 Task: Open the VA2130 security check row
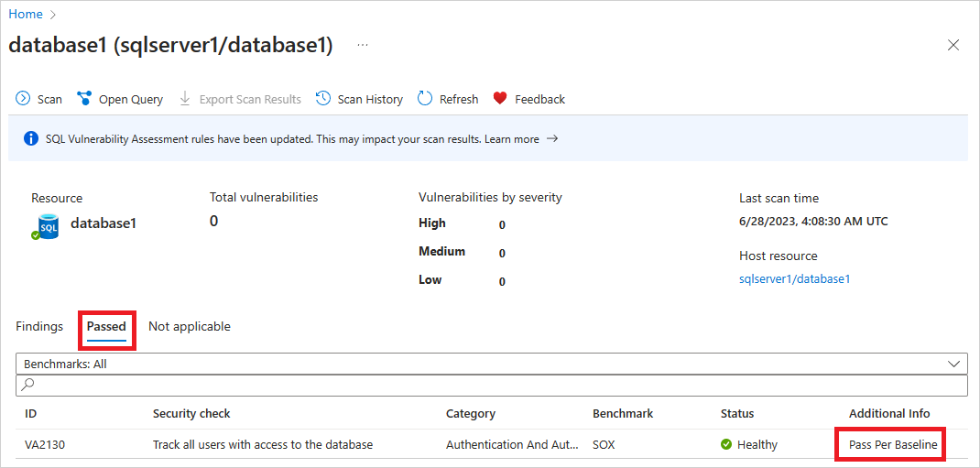490,445
